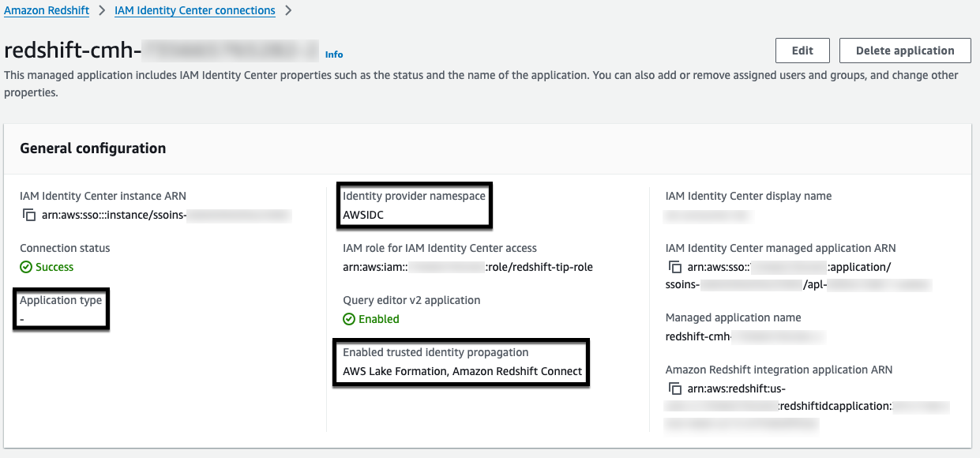The width and height of the screenshot is (980, 458).
Task: Click the Connection status label
Action: [x=65, y=248]
